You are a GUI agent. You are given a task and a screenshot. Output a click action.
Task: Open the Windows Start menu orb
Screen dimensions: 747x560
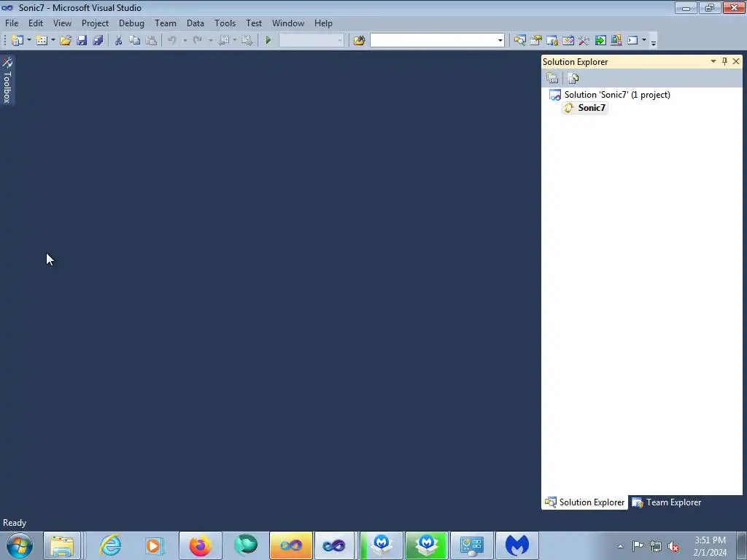pos(20,545)
